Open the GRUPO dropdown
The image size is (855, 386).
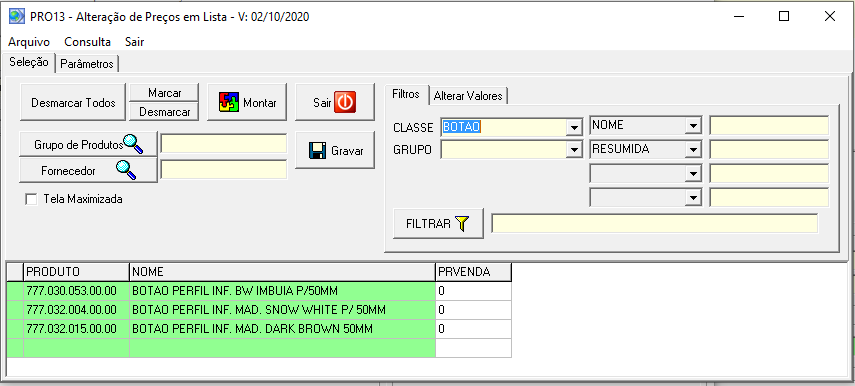click(573, 150)
